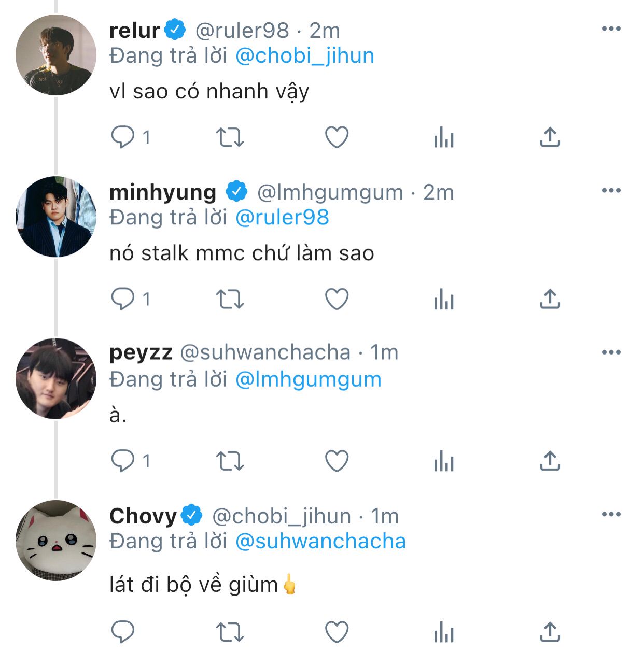Open the @chobi_jihun mention link
This screenshot has height=652, width=644.
coord(305,56)
